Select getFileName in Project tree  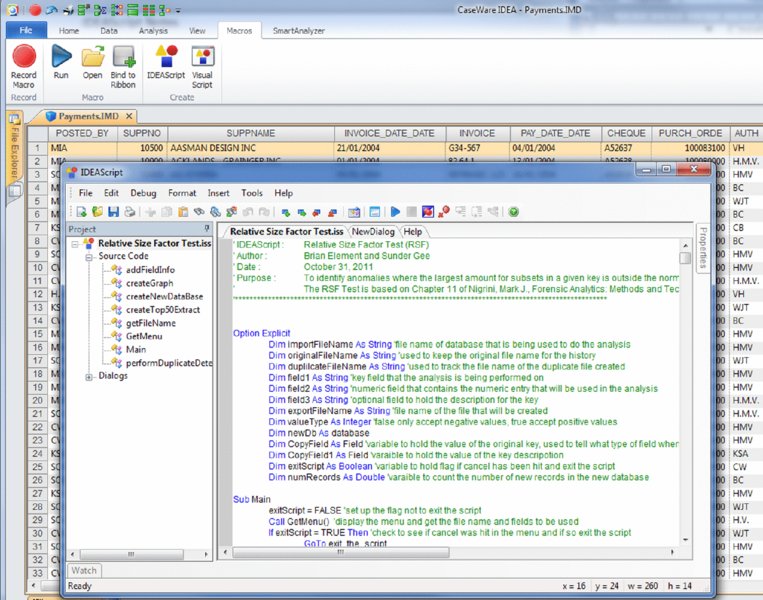(151, 323)
